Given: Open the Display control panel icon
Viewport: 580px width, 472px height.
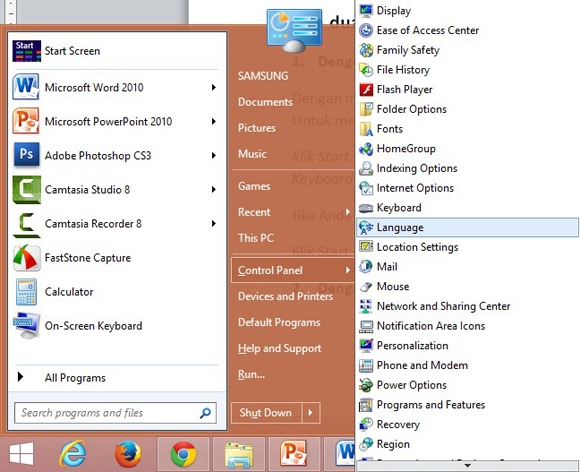Looking at the screenshot, I should tap(366, 11).
